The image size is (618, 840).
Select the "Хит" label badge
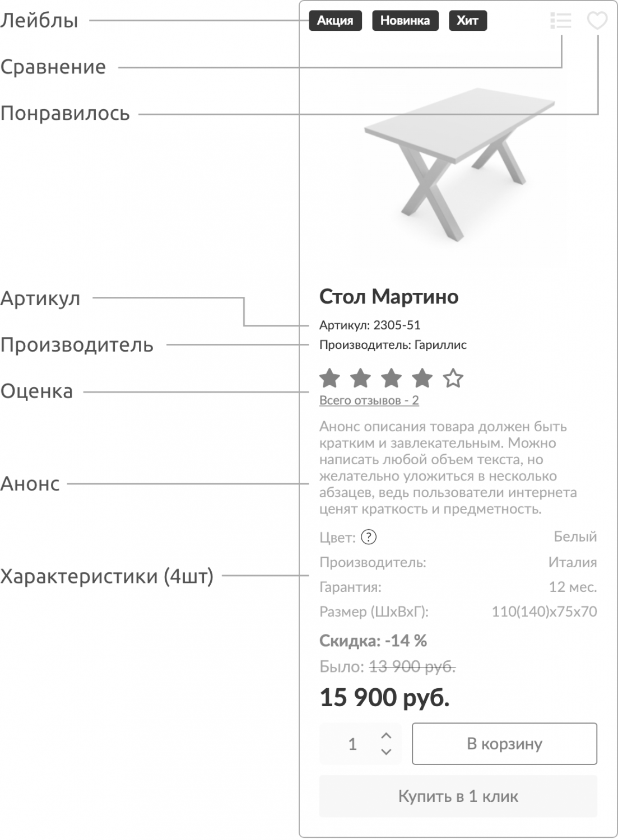(x=467, y=21)
